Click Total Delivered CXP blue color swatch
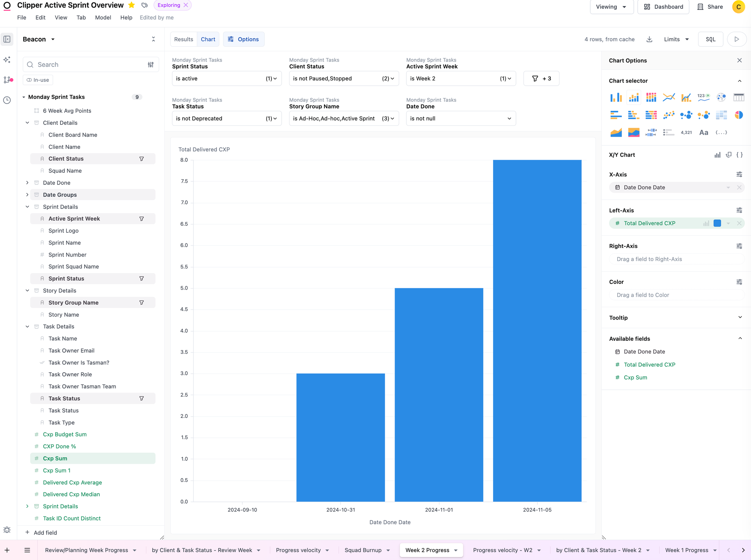Image resolution: width=751 pixels, height=560 pixels. click(x=717, y=223)
